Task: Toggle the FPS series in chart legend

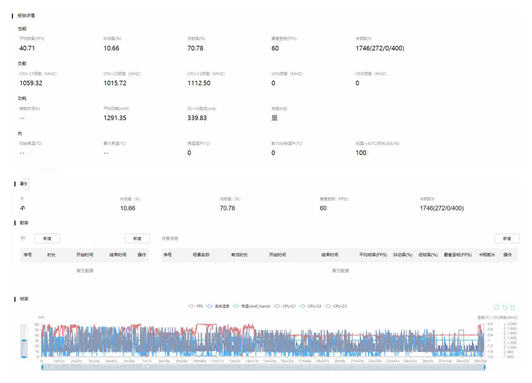Action: (x=195, y=306)
